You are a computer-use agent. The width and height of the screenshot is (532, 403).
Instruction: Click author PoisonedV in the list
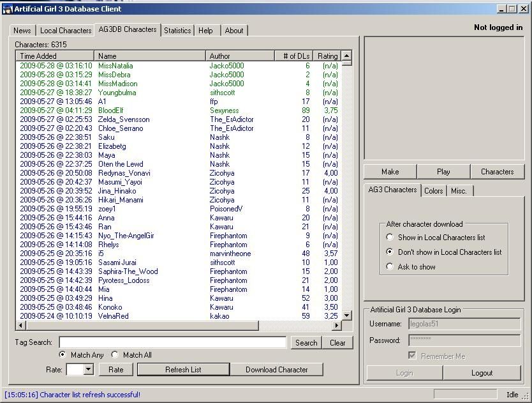[226, 209]
